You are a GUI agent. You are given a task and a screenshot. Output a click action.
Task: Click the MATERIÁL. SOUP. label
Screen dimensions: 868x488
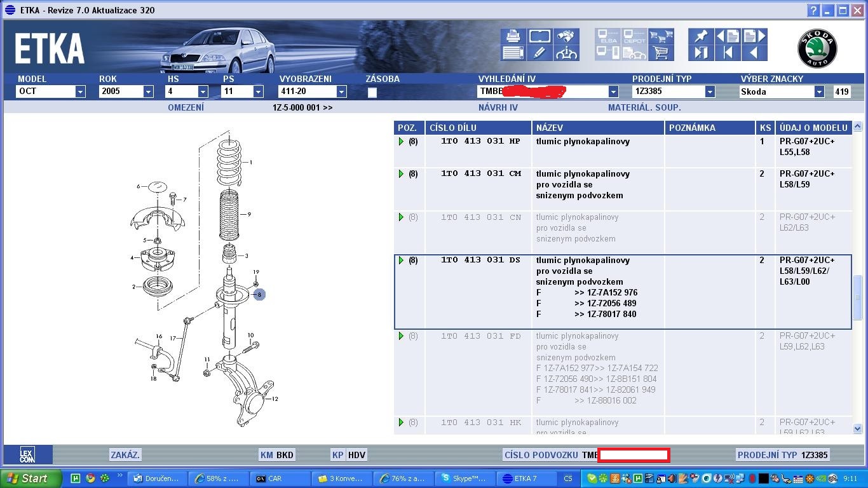[x=644, y=107]
